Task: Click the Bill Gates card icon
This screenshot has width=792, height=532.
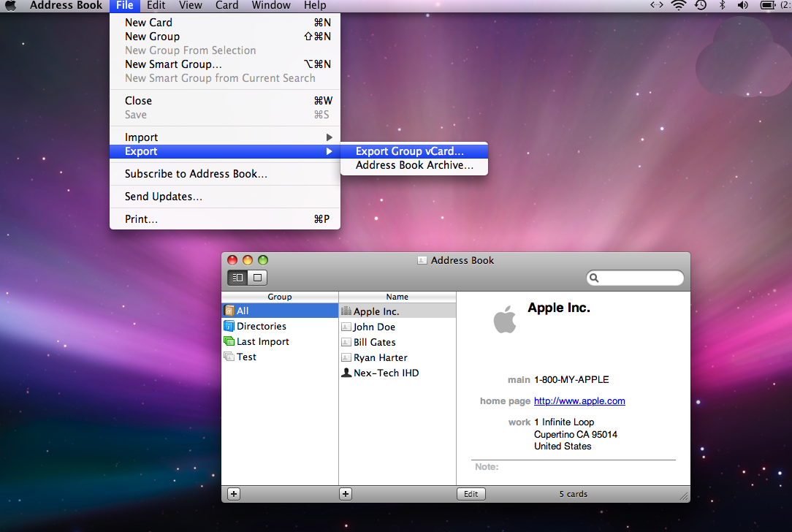Action: coord(346,342)
